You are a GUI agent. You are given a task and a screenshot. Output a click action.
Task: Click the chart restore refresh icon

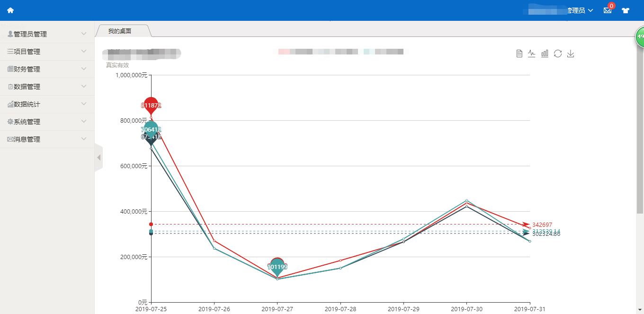pyautogui.click(x=558, y=54)
